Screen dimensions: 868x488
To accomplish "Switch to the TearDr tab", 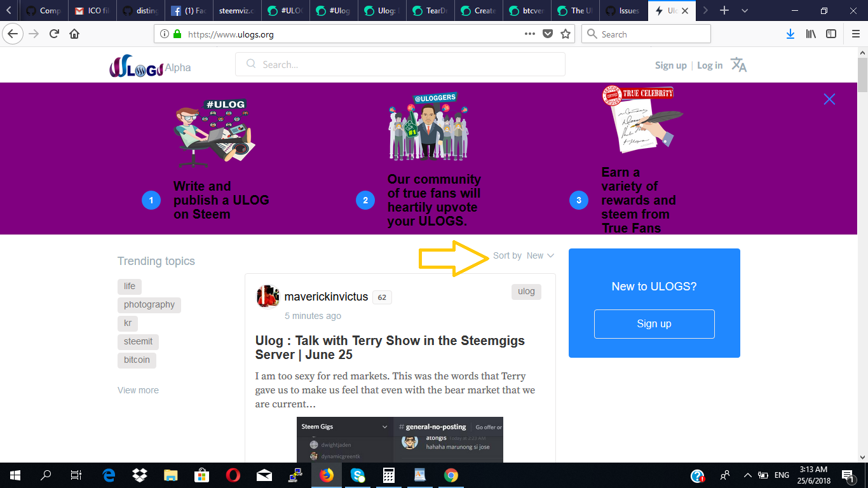I will 430,11.
